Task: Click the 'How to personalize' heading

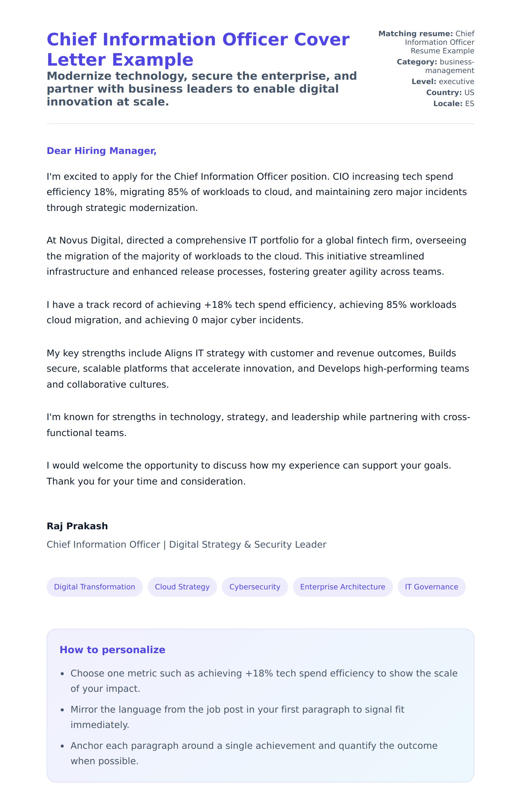Action: click(112, 649)
